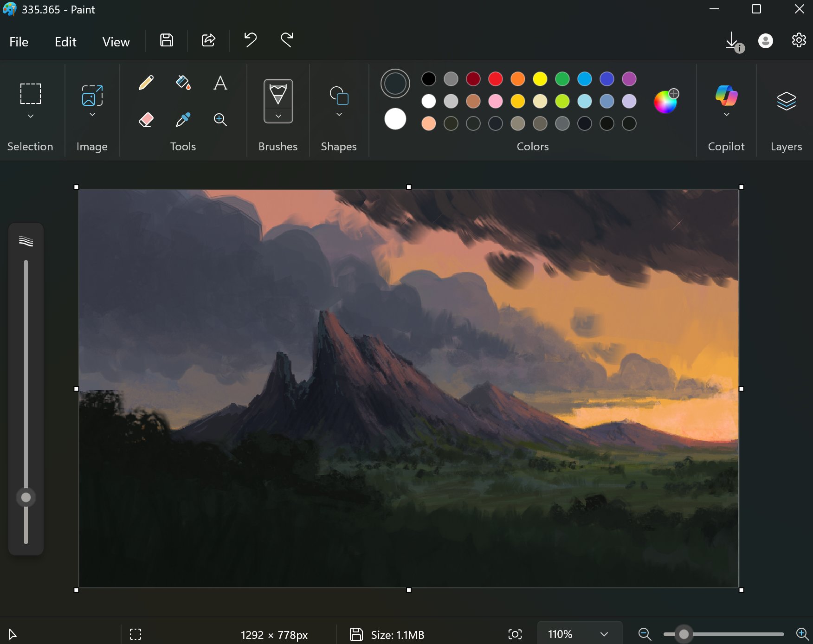Open the Layers panel

pos(786,100)
